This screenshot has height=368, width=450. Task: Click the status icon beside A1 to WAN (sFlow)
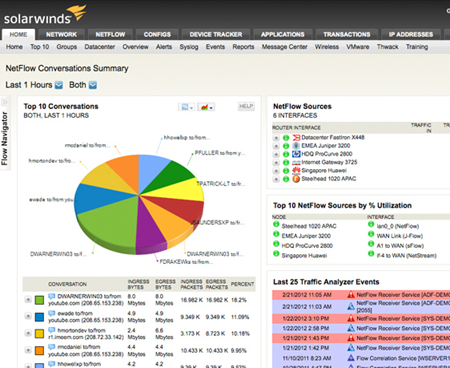[x=371, y=244]
